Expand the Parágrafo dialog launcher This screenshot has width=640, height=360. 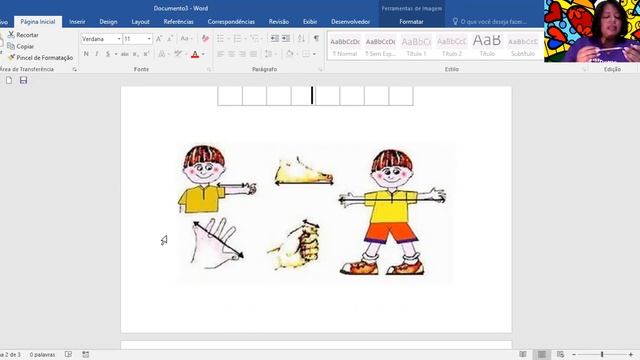pos(320,69)
